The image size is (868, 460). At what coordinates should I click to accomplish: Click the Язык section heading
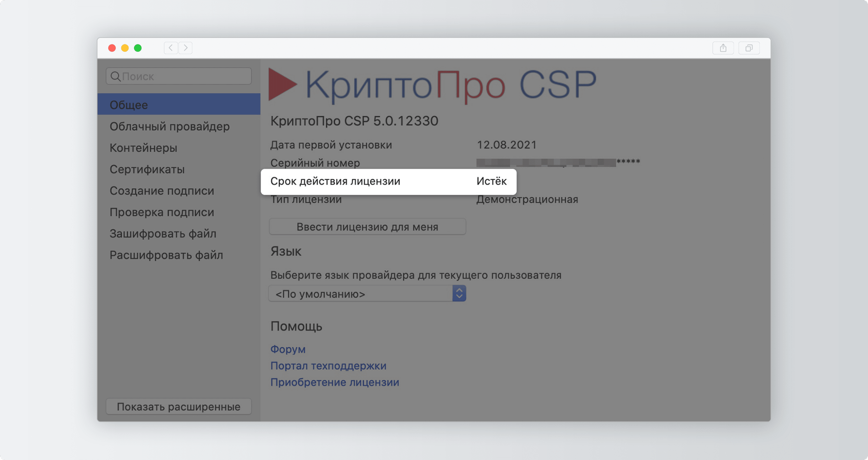[286, 251]
